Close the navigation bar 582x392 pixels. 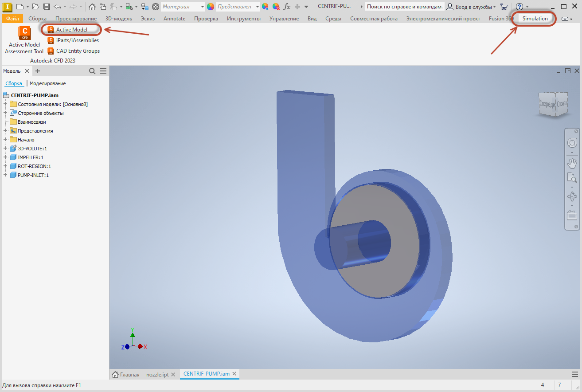coord(576,131)
